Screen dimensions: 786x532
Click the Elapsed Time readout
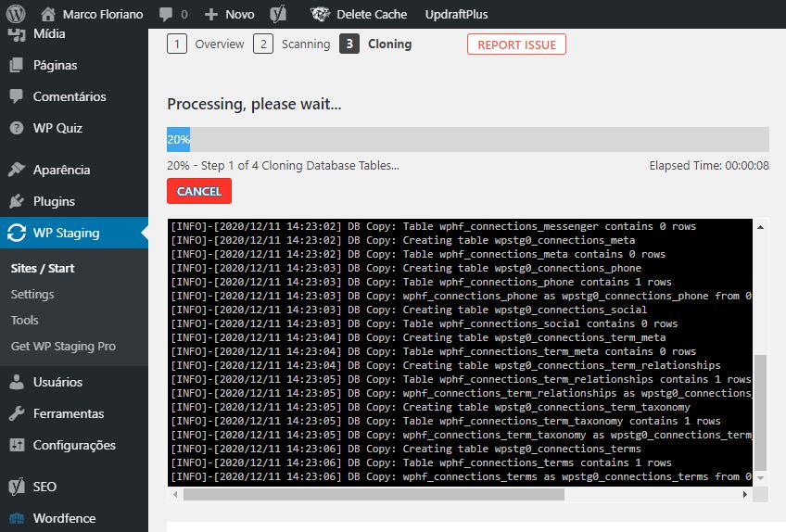[x=709, y=166]
